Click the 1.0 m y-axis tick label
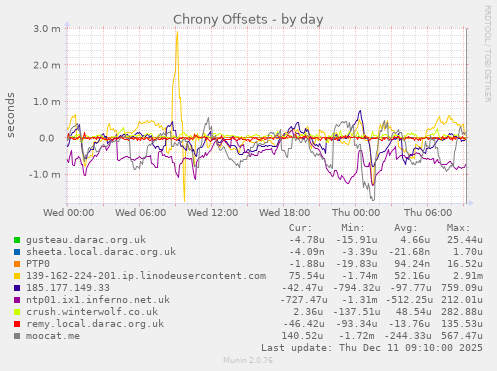497x371 pixels. pyautogui.click(x=47, y=102)
